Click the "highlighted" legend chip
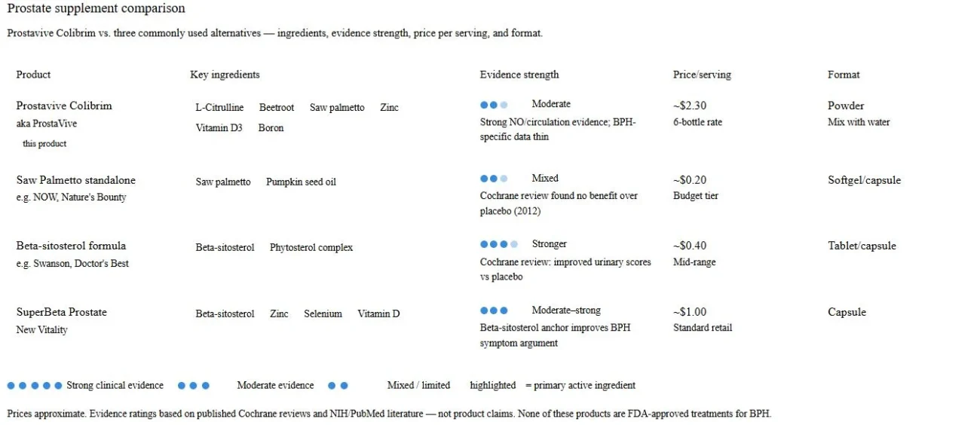Image resolution: width=980 pixels, height=425 pixels. click(493, 386)
